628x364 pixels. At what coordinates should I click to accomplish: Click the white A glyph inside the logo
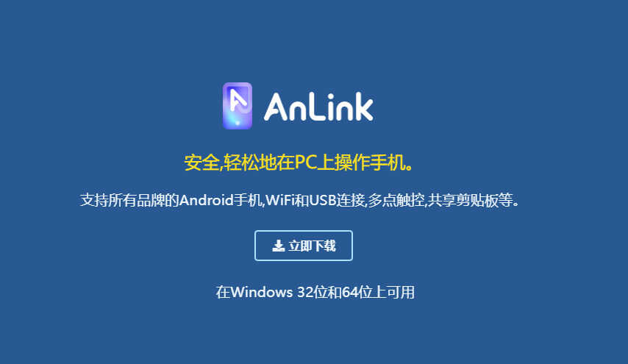[238, 101]
